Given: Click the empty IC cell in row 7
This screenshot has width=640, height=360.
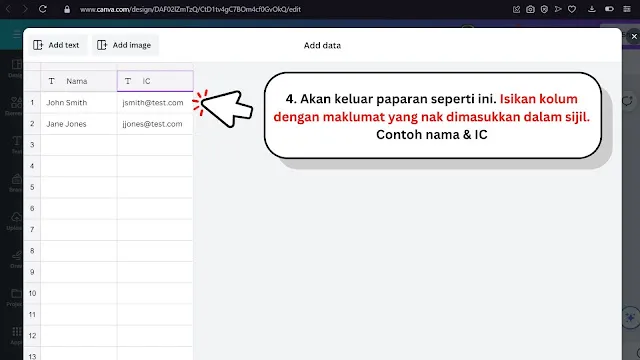Looking at the screenshot, I should [x=155, y=230].
